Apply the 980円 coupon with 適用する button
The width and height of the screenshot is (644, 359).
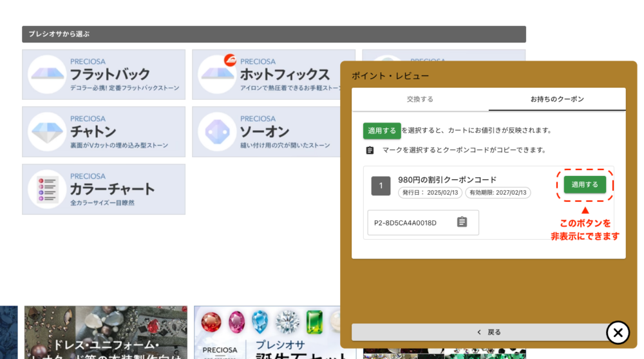pos(585,184)
